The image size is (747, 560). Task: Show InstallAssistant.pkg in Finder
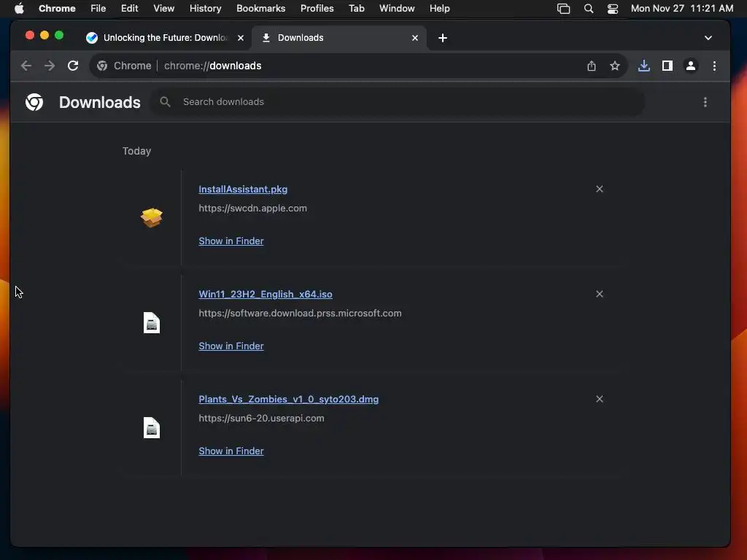[231, 241]
